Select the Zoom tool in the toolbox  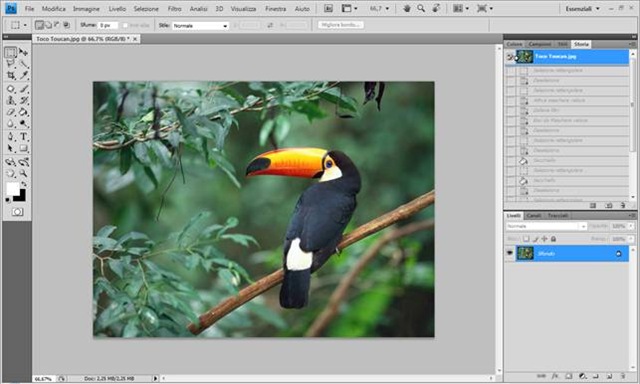23,174
